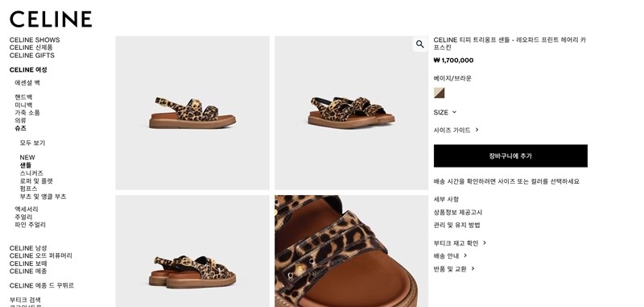This screenshot has height=307, width=644.
Task: Open first side-view sandal image
Action: 192,113
